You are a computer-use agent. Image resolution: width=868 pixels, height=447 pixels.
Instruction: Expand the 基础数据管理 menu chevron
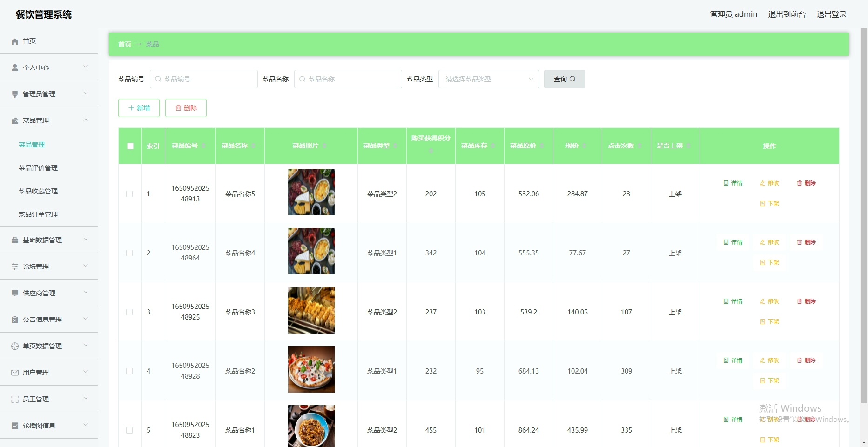(x=86, y=239)
